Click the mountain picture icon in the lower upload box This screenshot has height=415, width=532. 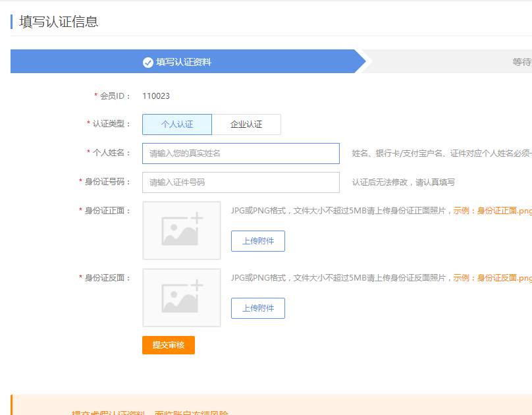[x=179, y=299]
